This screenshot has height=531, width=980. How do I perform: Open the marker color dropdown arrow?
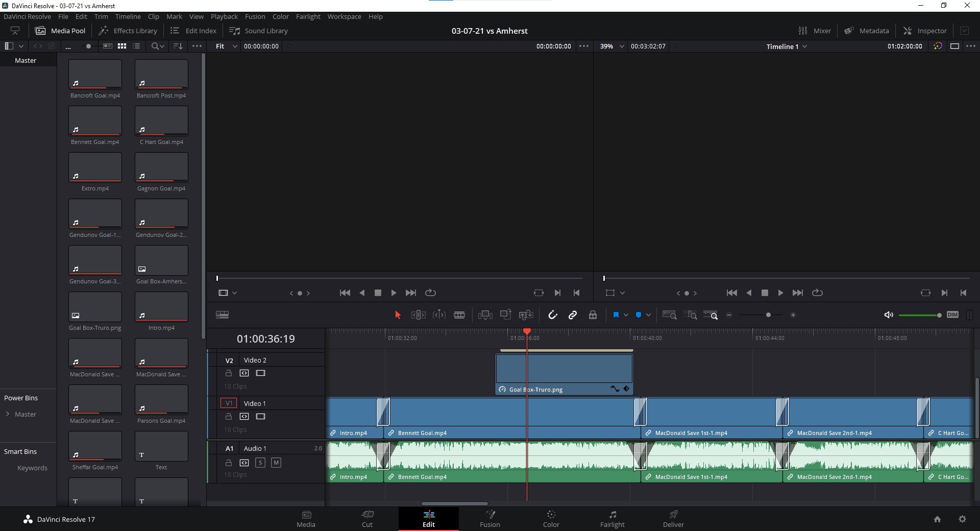648,315
